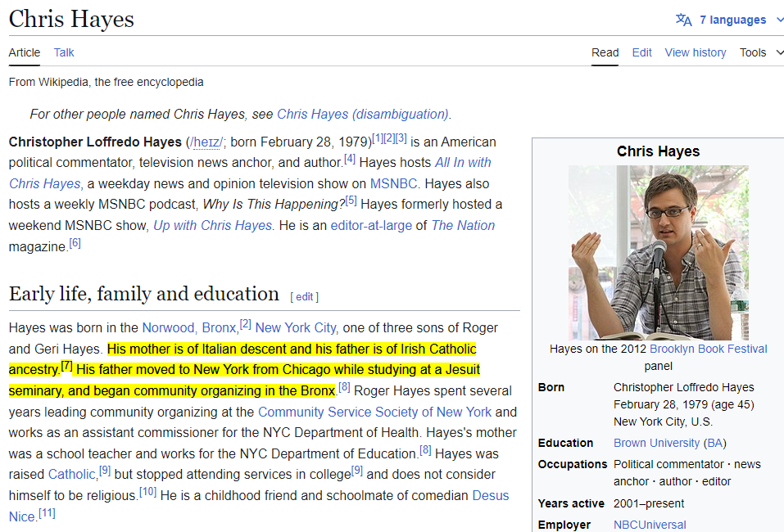Viewport: 784px width, 532px height.
Task: Jump to citation [11] after Nice
Action: pyautogui.click(x=47, y=512)
